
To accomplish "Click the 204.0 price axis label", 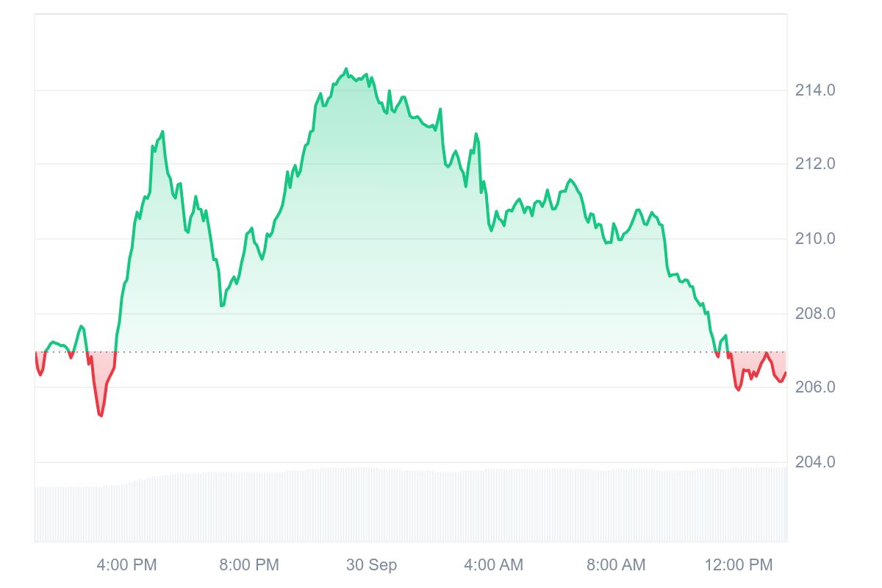I will coord(815,462).
